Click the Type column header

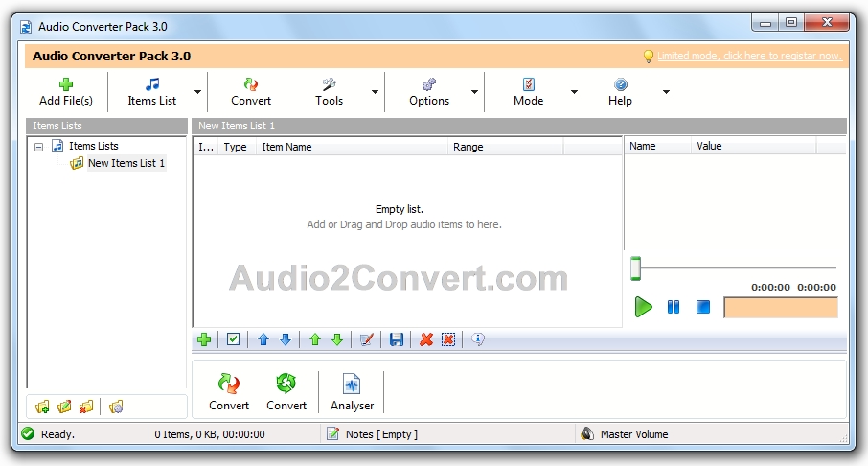[236, 147]
